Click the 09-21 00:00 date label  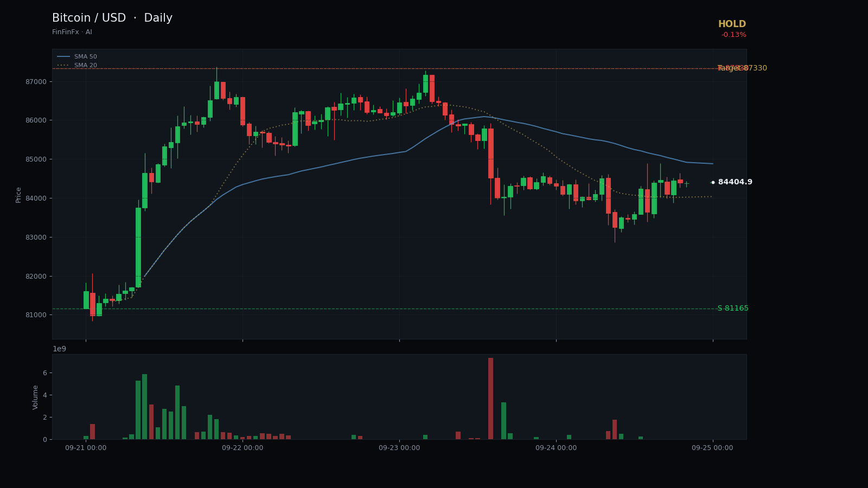tap(86, 448)
